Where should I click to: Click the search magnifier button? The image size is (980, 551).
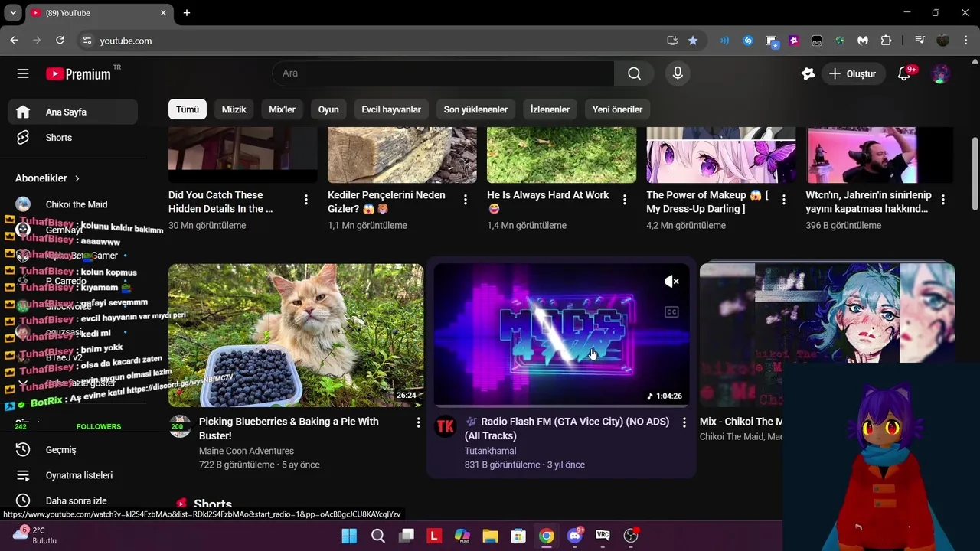(634, 73)
